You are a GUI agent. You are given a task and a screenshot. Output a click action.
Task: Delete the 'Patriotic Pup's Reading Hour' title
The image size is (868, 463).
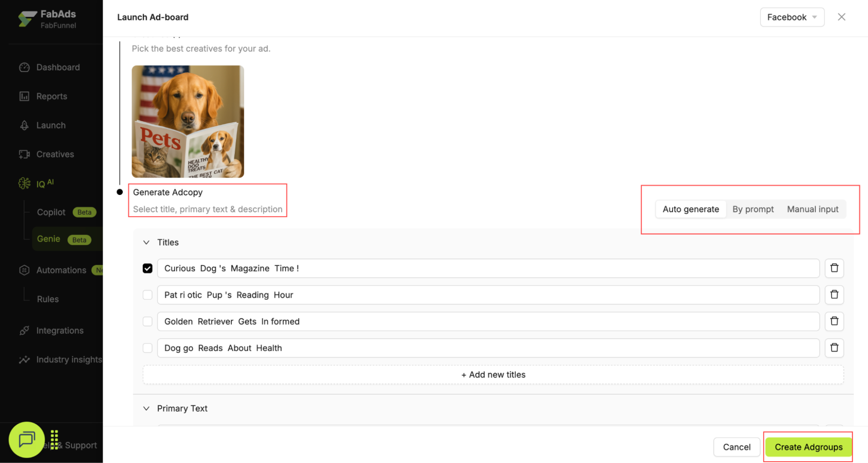[x=834, y=294]
